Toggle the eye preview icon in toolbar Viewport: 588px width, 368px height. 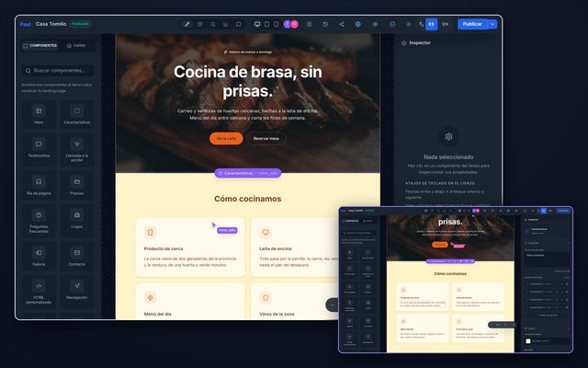pyautogui.click(x=375, y=25)
